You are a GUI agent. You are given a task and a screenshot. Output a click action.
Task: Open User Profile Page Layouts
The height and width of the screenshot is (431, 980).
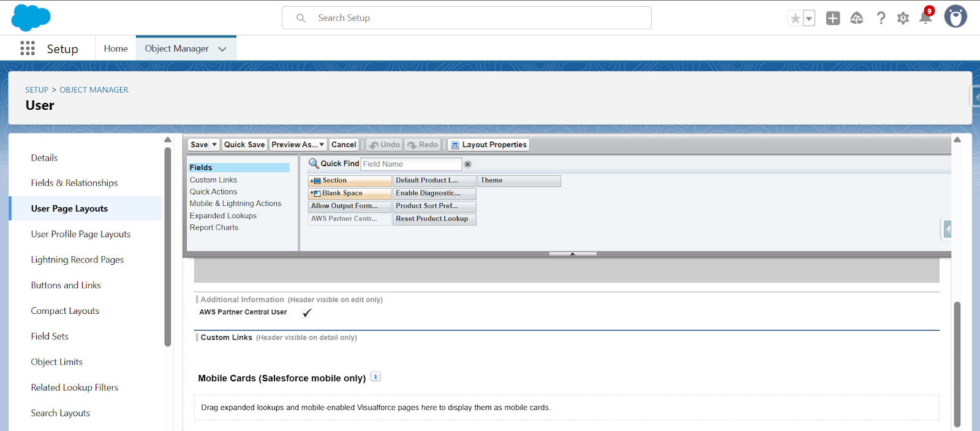(81, 234)
